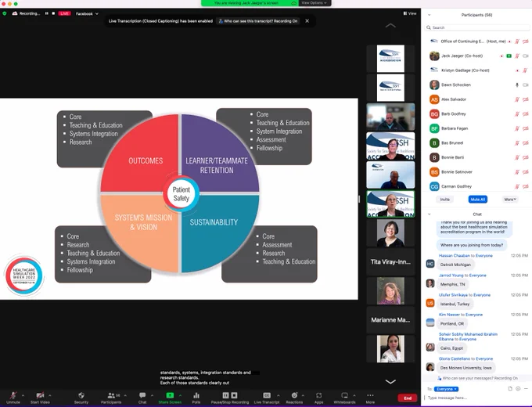The height and width of the screenshot is (407, 532).
Task: Expand the arrow next to Live Transcript
Action: (279, 395)
